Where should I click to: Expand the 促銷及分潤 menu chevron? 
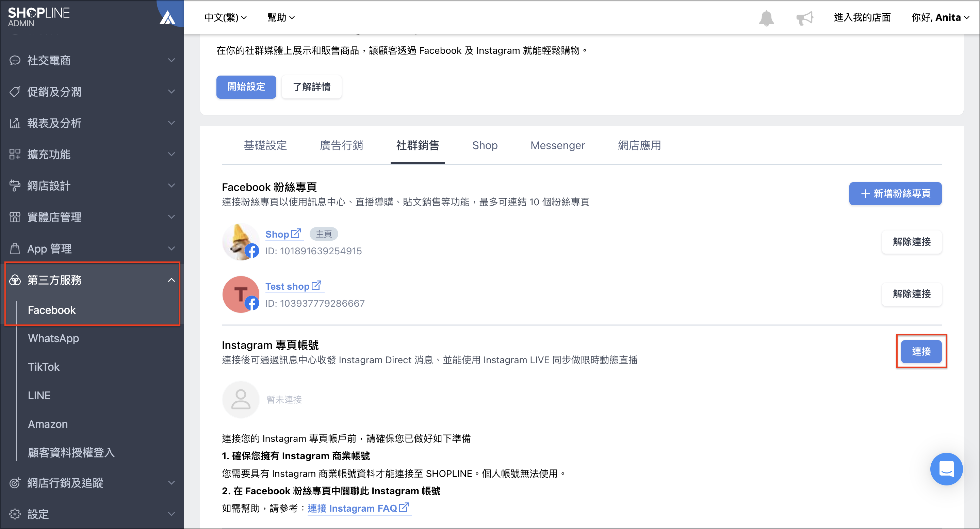[171, 92]
